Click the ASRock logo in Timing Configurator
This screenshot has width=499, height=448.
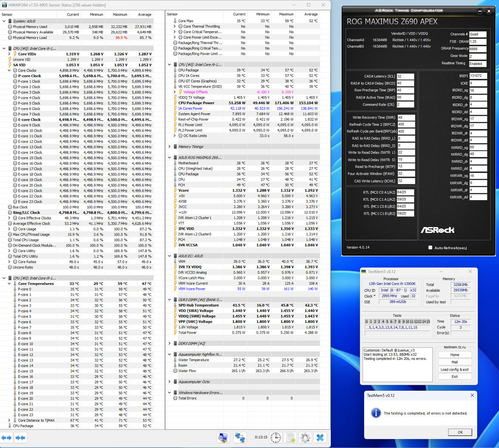coord(438,230)
